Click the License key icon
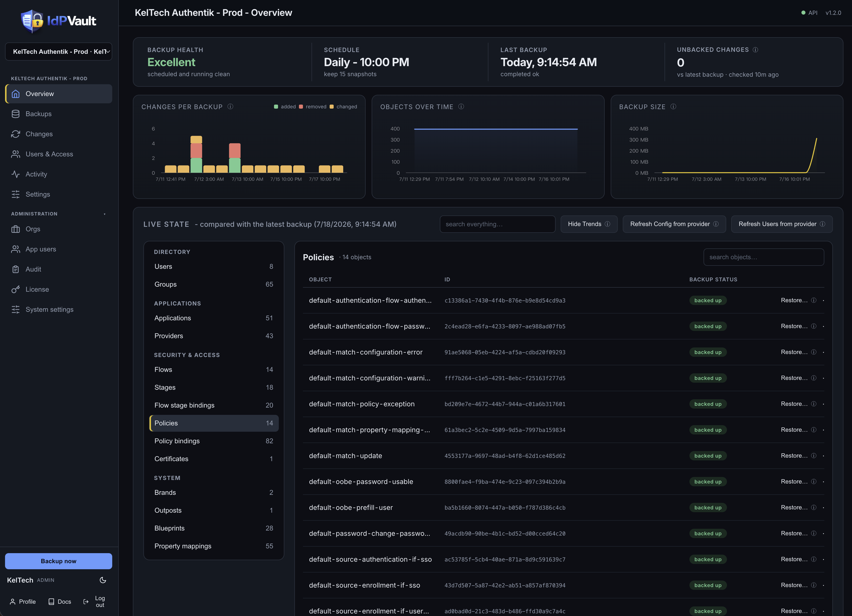The width and height of the screenshot is (852, 616). (x=15, y=289)
